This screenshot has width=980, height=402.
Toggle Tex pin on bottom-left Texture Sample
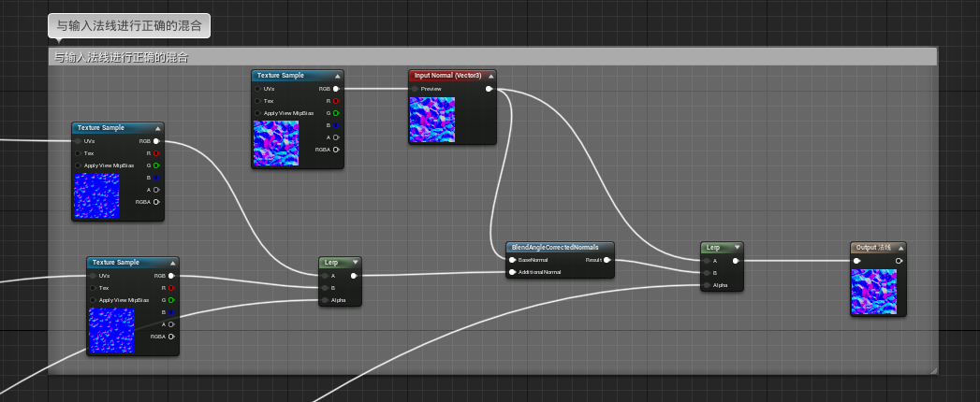click(x=93, y=288)
